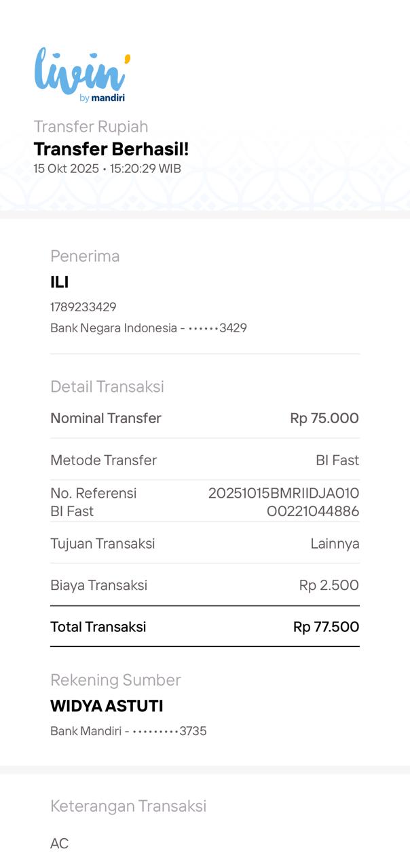
Task: Select recipient account number 1789233429
Action: [x=83, y=307]
